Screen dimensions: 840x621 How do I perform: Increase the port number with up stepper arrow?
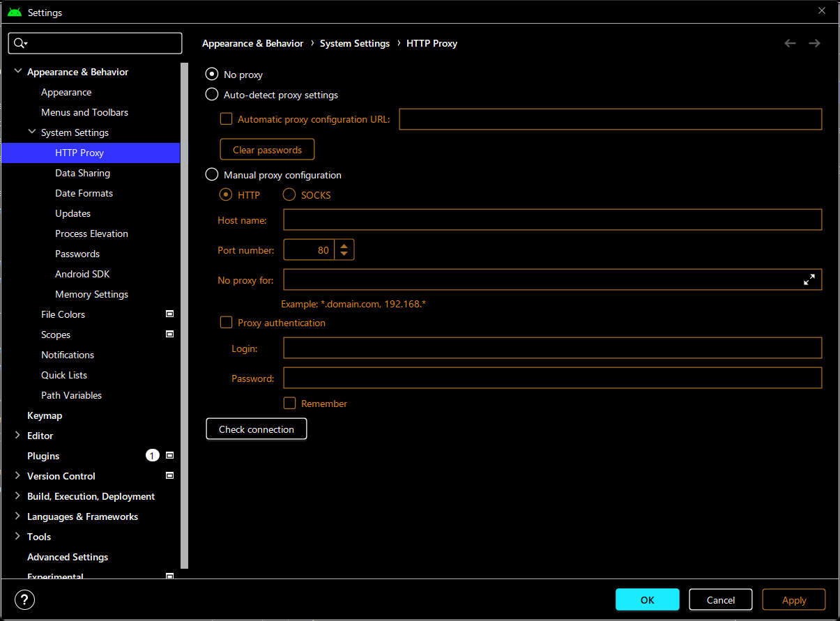tap(344, 245)
